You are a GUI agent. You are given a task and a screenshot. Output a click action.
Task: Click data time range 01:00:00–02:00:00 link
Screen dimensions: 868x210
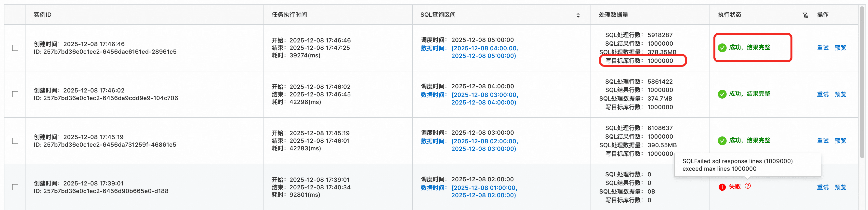click(484, 191)
